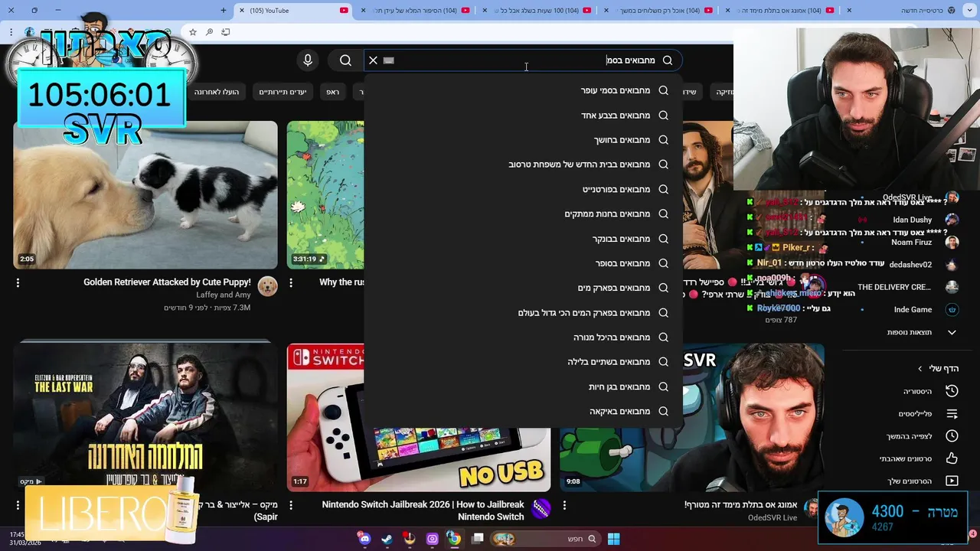Viewport: 980px width, 551px height.
Task: Select suggestion מחבואים בפארק מים
Action: (523, 288)
